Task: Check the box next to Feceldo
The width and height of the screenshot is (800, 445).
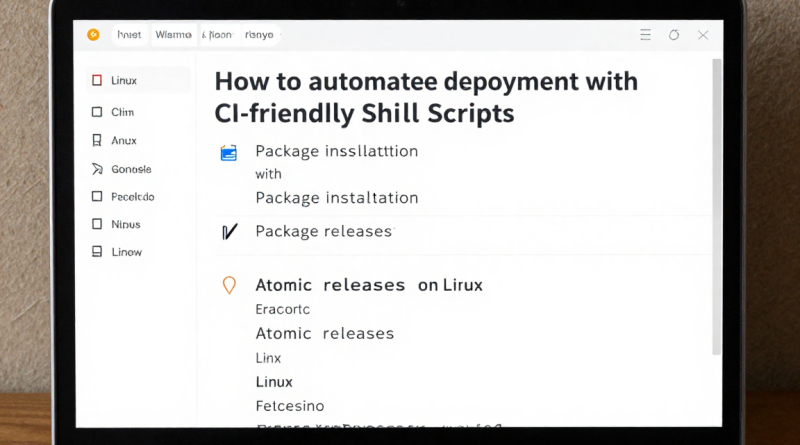Action: (97, 197)
